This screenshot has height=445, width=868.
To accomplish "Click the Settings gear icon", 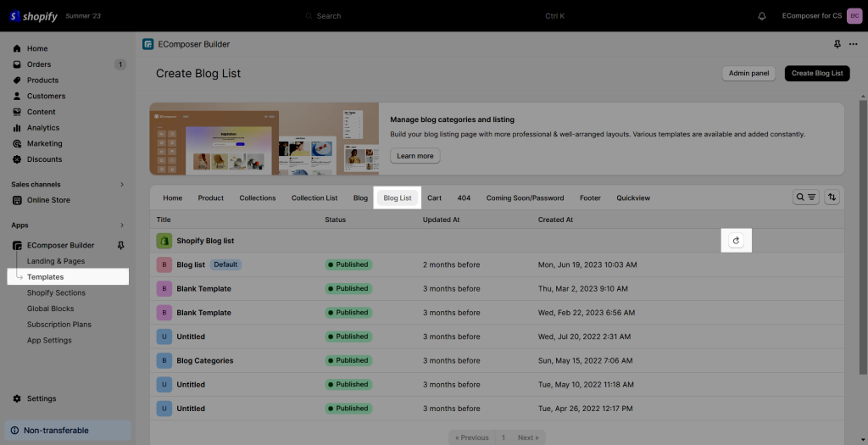I will [x=17, y=398].
